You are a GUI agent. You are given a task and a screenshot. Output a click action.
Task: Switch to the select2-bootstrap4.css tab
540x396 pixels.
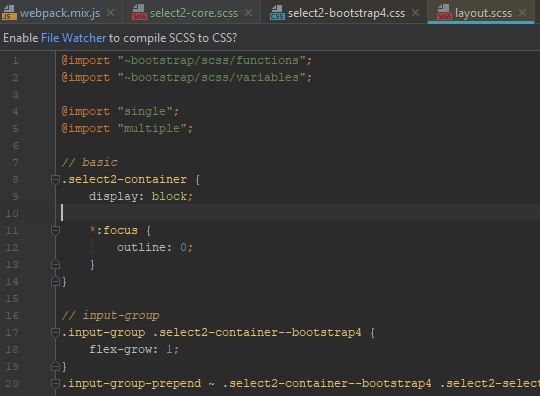(346, 13)
